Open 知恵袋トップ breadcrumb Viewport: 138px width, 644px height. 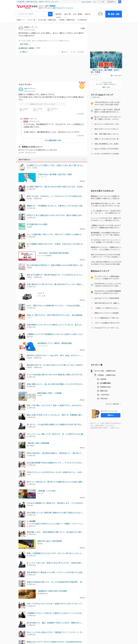click(x=21, y=20)
